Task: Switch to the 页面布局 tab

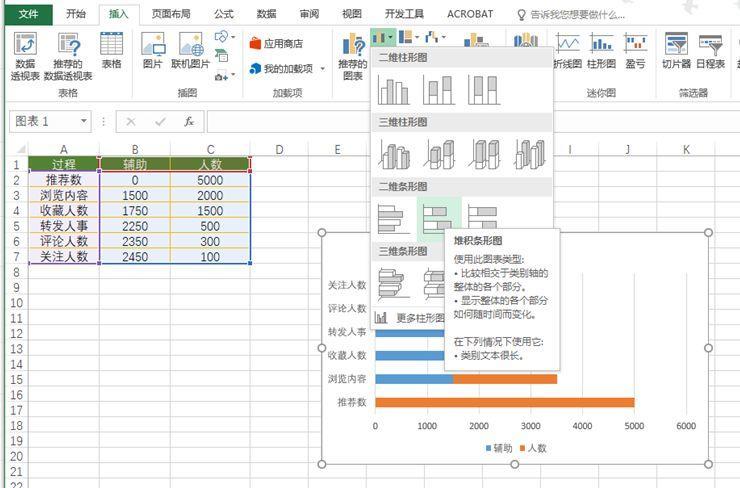Action: (171, 14)
